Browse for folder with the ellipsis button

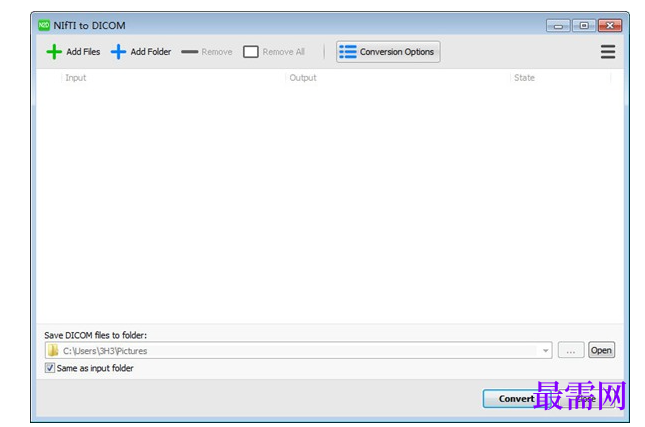pyautogui.click(x=571, y=350)
